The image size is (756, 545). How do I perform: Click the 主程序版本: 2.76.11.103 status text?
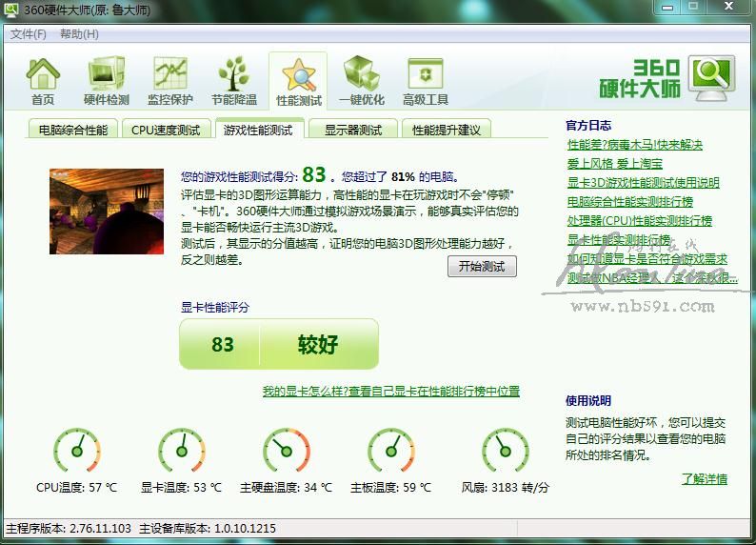[x=69, y=528]
